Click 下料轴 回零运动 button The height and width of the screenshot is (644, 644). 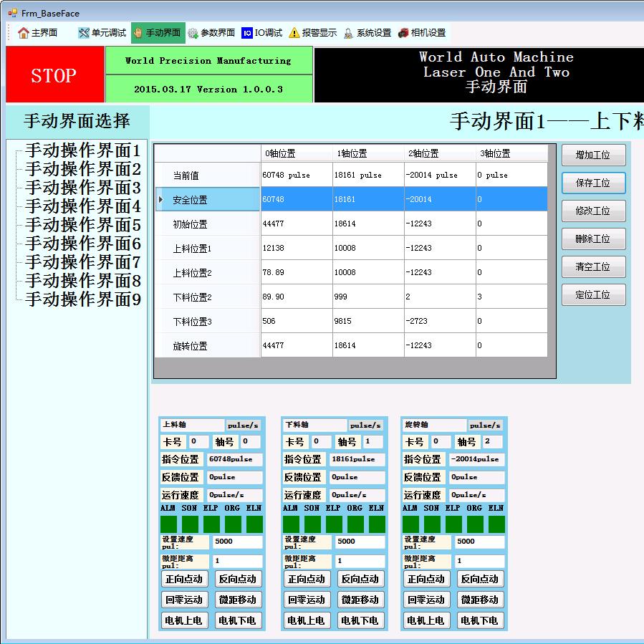(x=307, y=600)
